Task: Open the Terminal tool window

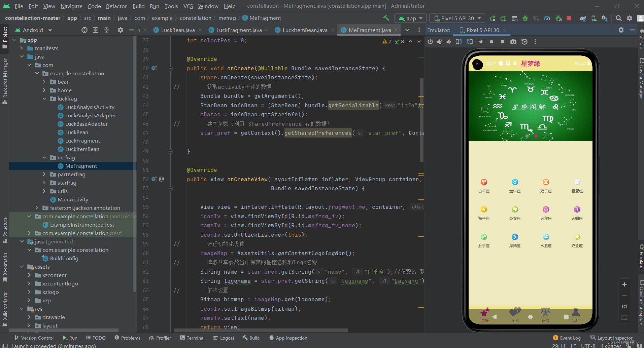Action: click(x=192, y=338)
